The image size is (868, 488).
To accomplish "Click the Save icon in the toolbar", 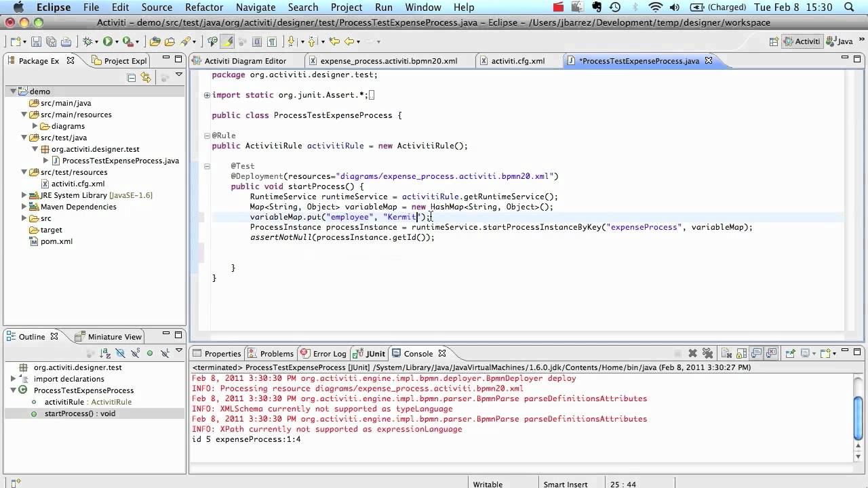I will click(x=36, y=41).
